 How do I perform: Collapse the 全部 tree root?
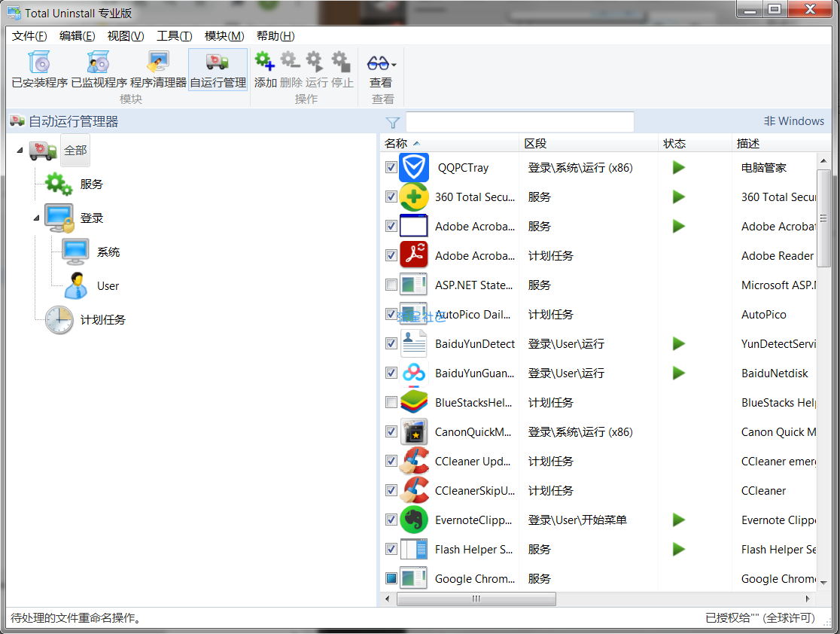tap(20, 151)
